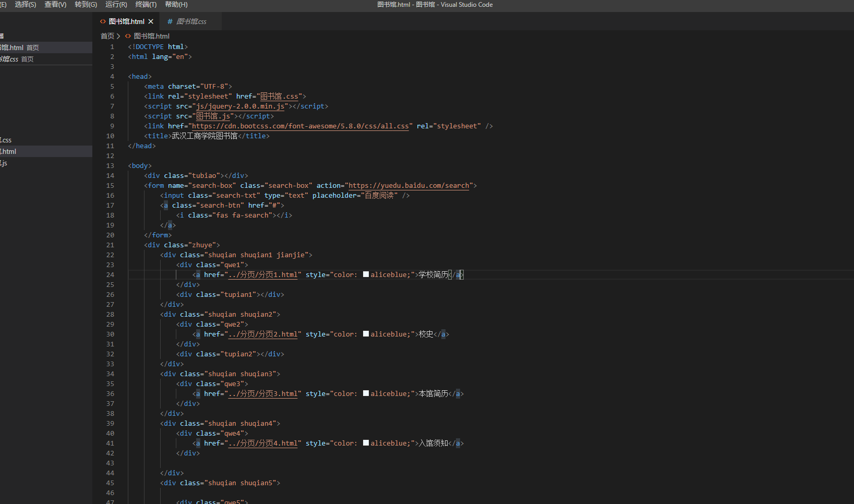The image size is (854, 504).
Task: Select the .css file in the explorer list
Action: click(46, 140)
